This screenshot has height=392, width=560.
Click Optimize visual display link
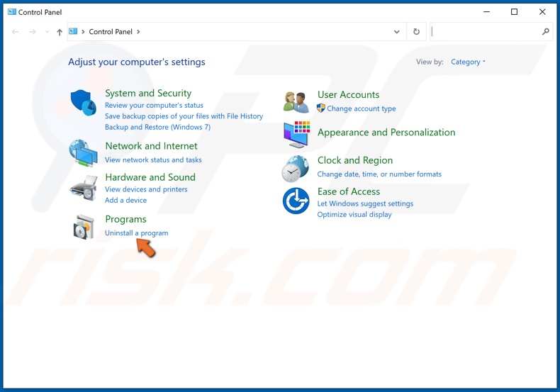click(354, 215)
